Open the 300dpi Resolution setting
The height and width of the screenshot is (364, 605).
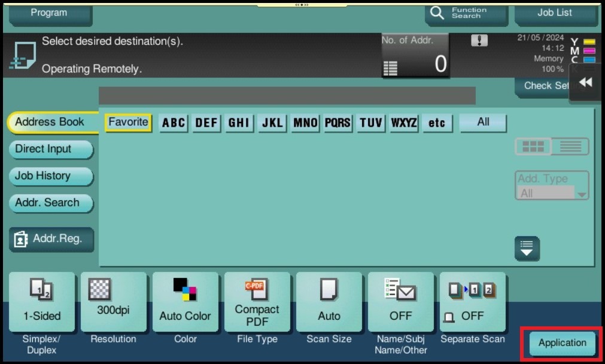pyautogui.click(x=113, y=302)
